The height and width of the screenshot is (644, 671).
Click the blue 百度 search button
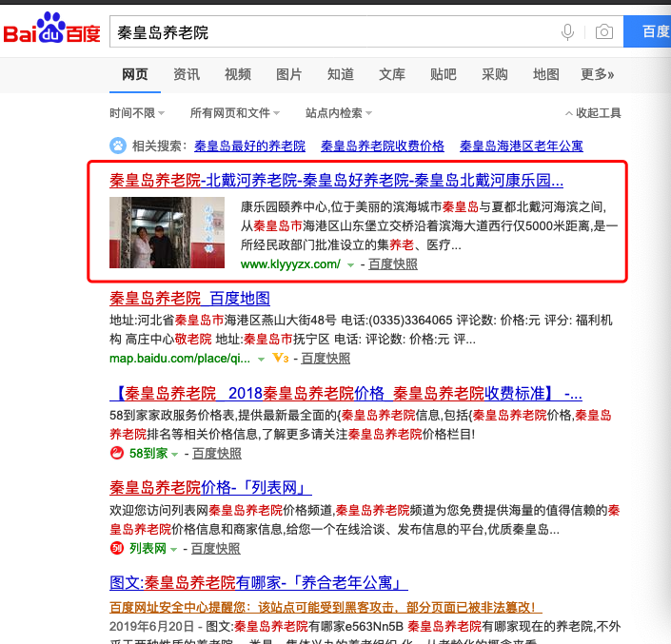647,31
